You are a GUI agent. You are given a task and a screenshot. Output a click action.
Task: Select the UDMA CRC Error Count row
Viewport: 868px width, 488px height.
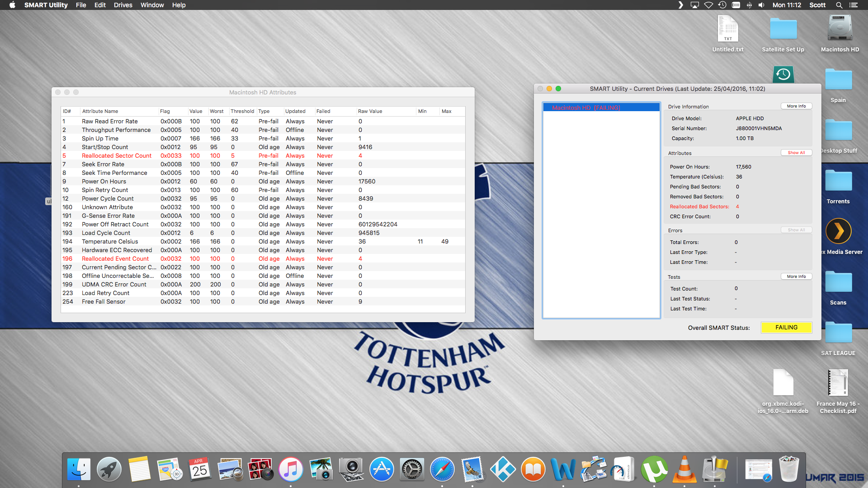[263, 285]
